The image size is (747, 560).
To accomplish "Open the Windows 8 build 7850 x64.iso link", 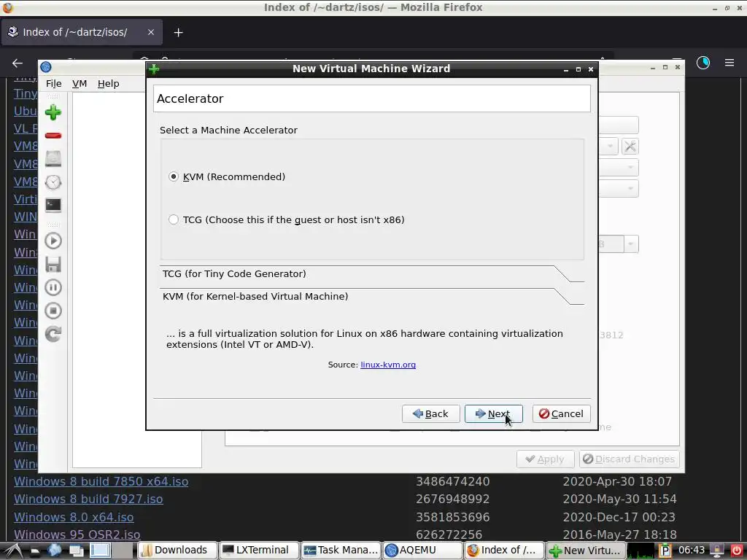I will coord(101,481).
